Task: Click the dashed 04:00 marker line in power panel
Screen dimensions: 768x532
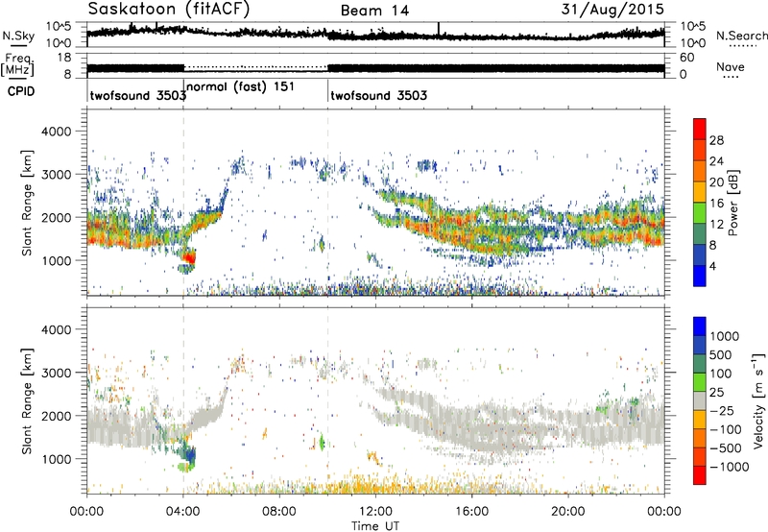Action: coord(183,203)
